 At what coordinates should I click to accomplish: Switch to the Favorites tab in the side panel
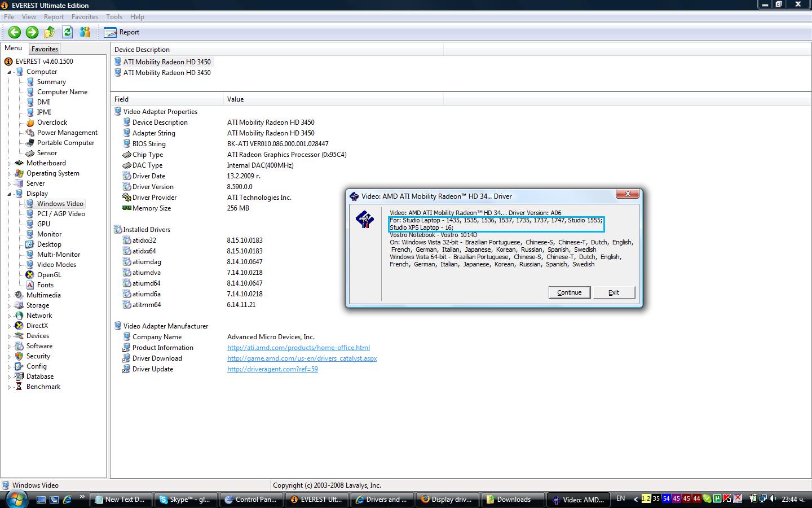click(x=45, y=49)
